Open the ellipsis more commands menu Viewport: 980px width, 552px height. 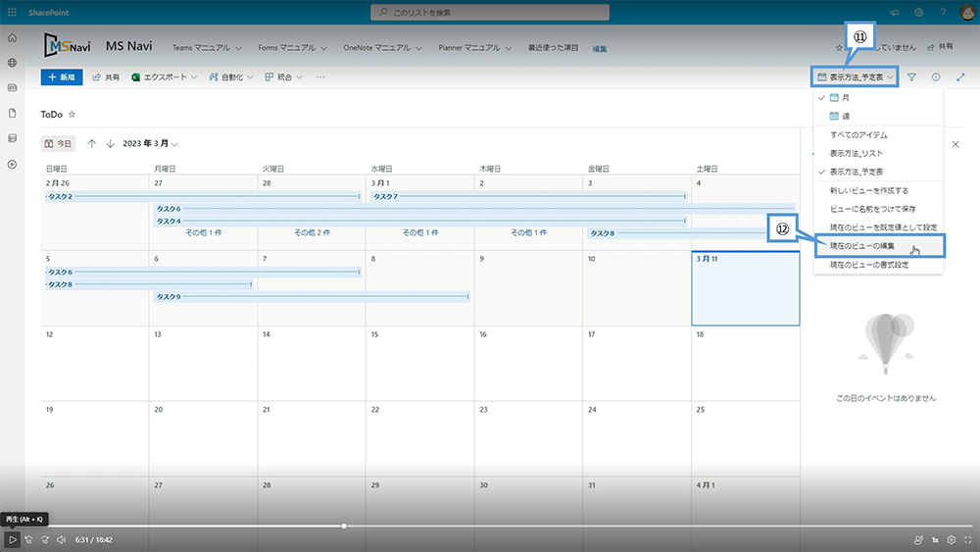[x=320, y=77]
